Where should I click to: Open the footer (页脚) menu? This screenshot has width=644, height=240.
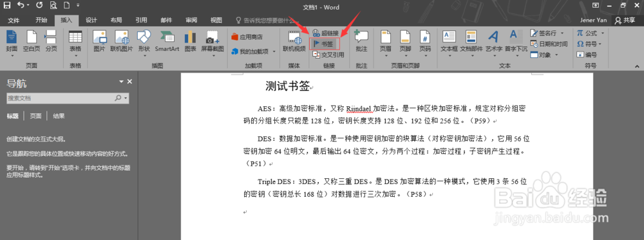tap(405, 42)
